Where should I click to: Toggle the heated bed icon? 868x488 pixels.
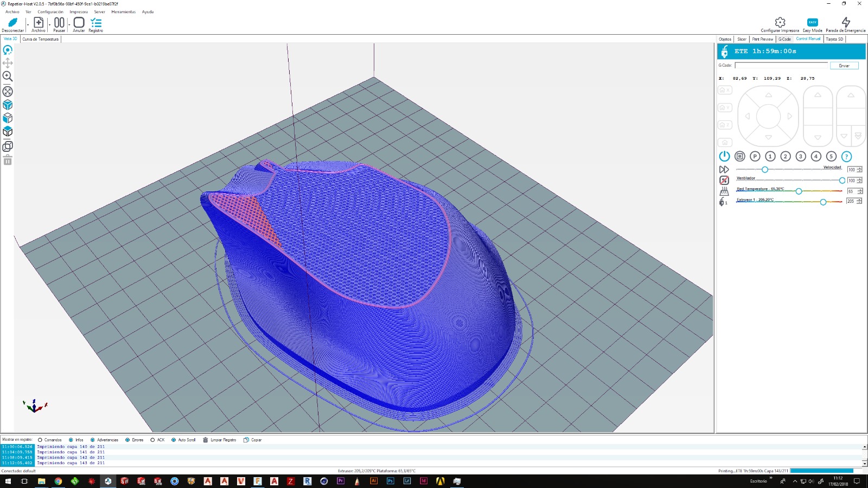pos(724,191)
